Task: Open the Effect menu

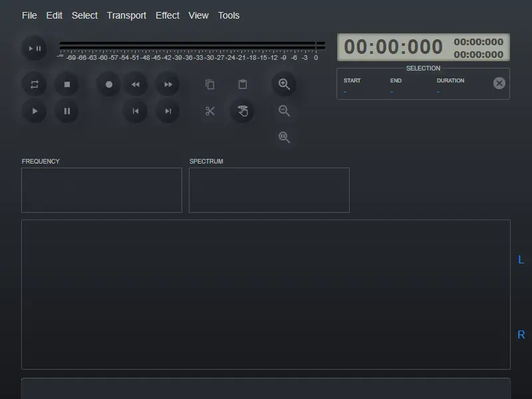Action: (x=168, y=15)
